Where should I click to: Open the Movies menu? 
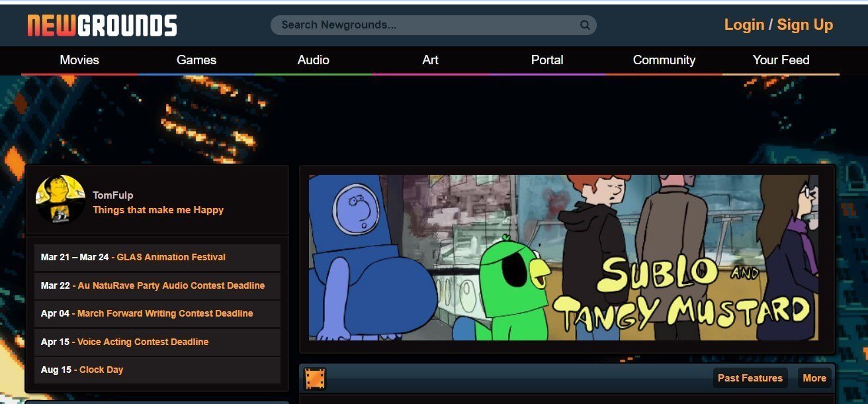[79, 60]
